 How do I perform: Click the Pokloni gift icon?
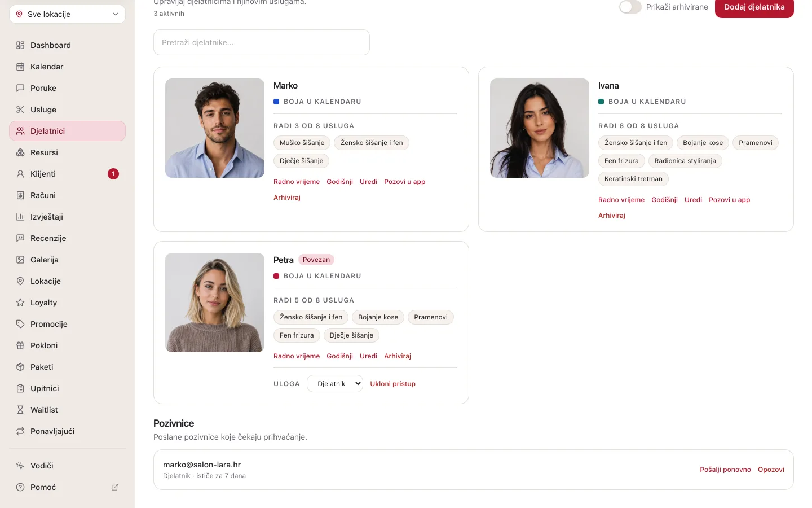click(x=20, y=345)
